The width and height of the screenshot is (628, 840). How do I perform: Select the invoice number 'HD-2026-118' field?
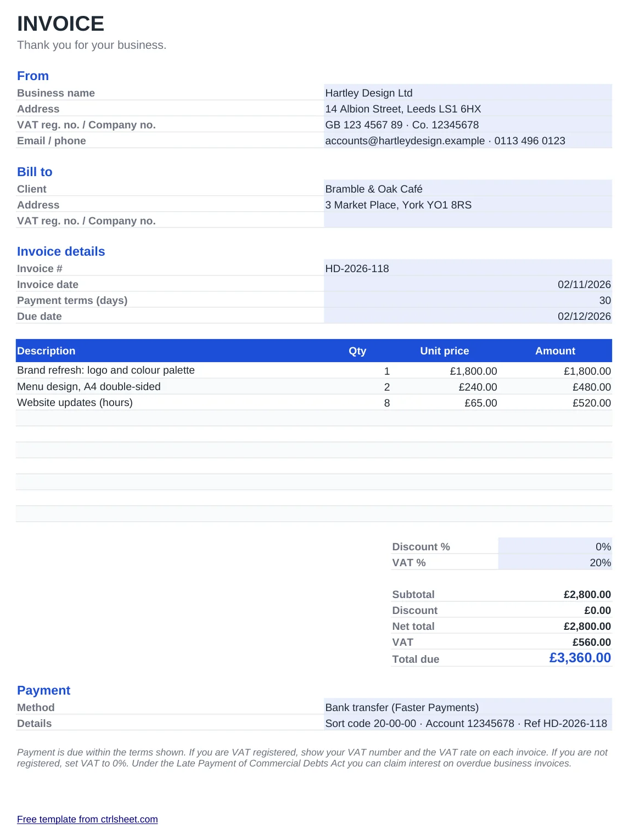coord(468,268)
